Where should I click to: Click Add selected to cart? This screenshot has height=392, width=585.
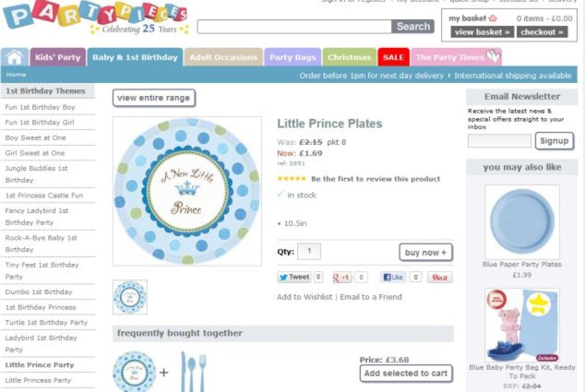tap(405, 373)
